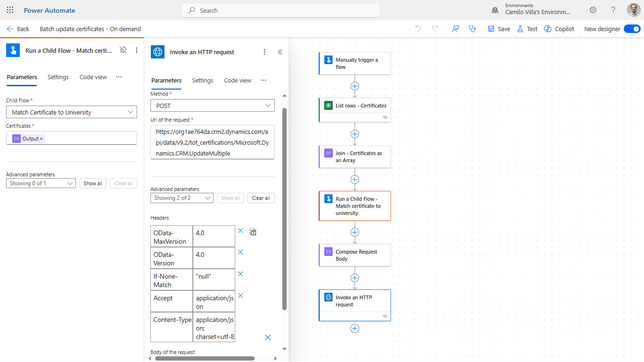Add step after Compose Request Body

tap(355, 278)
